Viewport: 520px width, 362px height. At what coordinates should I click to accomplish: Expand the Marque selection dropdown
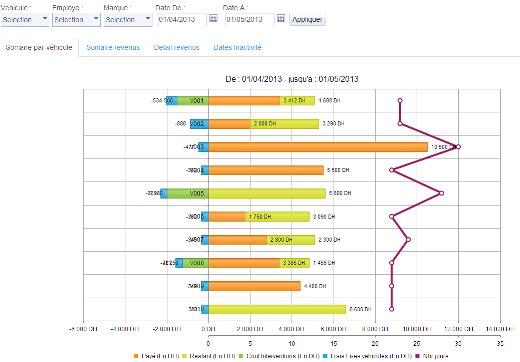[x=128, y=19]
